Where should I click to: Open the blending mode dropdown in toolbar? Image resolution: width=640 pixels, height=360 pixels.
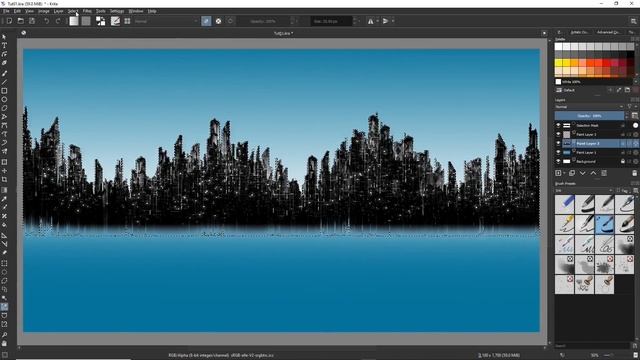point(166,21)
